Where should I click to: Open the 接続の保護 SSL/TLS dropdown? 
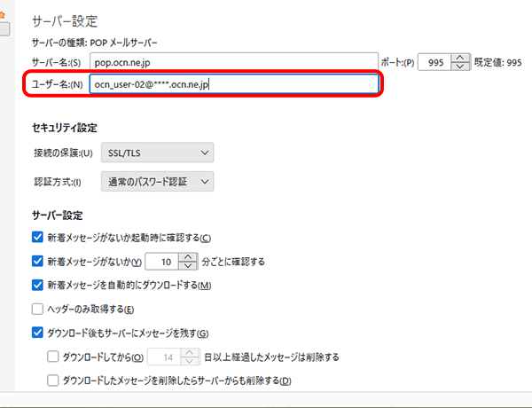(x=157, y=153)
